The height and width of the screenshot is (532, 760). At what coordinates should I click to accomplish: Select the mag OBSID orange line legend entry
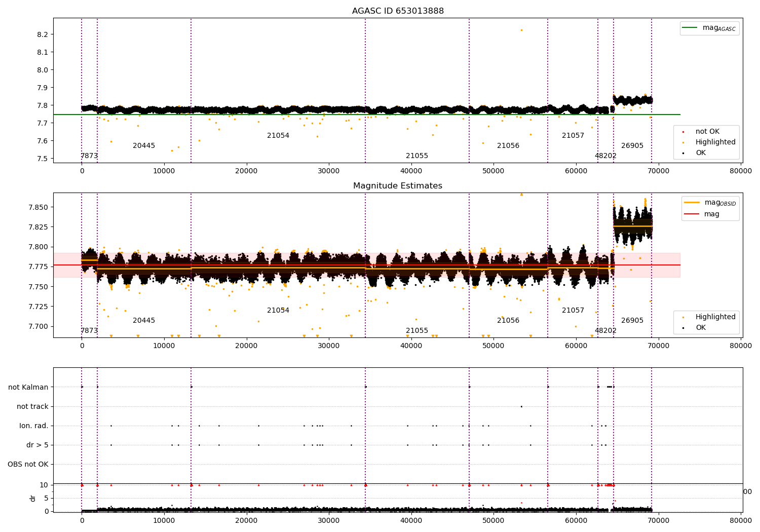(x=710, y=203)
